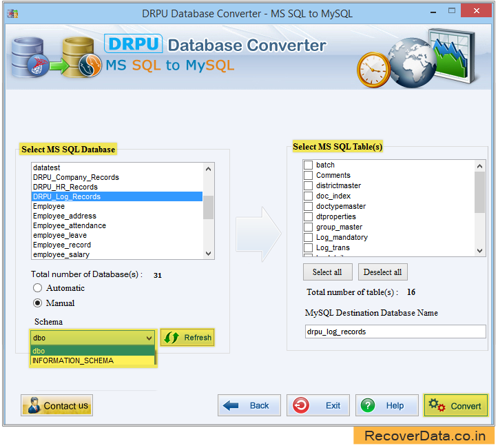Click Select all button

pyautogui.click(x=327, y=272)
